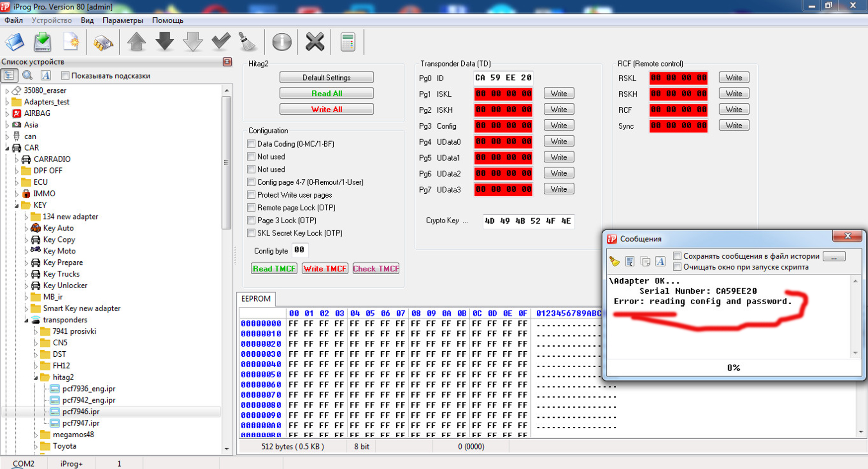Viewport: 868px width, 469px height.
Task: Select the EEPROM tab
Action: 256,299
